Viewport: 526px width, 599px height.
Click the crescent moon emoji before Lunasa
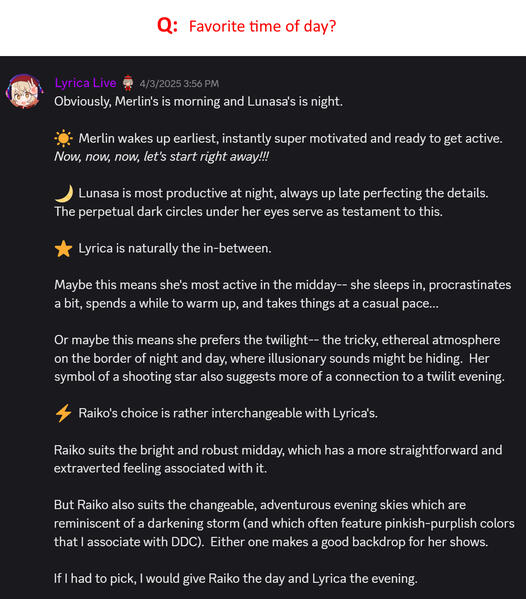tap(63, 193)
